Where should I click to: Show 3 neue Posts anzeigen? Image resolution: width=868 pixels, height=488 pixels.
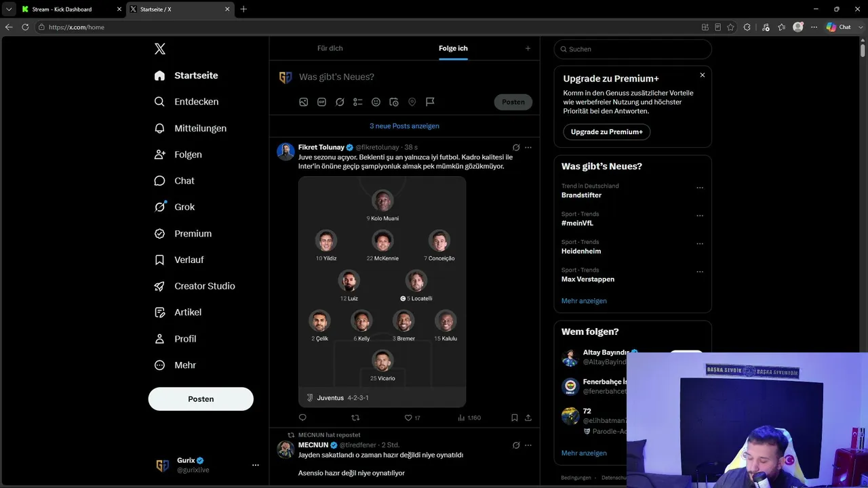click(x=404, y=126)
